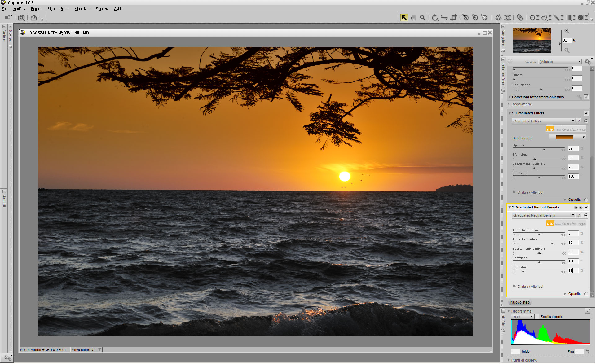Enable Soglia doppia checkbox
595x364 pixels.
coord(537,317)
